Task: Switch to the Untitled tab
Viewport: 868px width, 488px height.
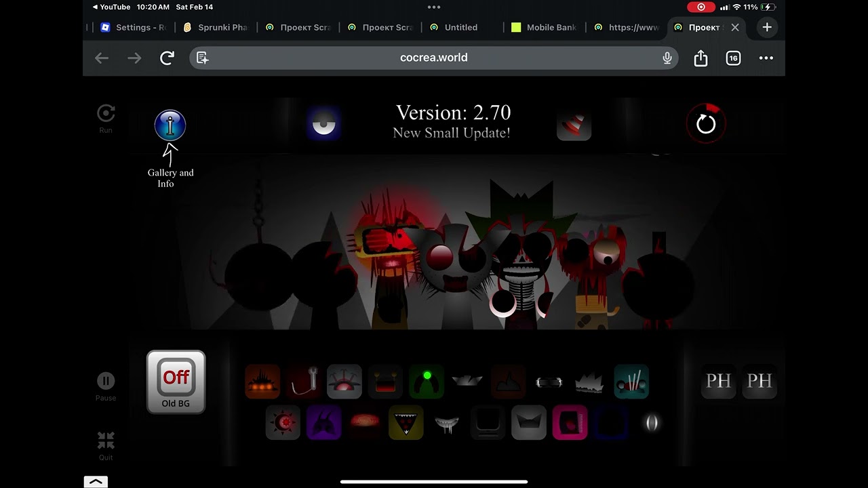Action: [x=454, y=27]
